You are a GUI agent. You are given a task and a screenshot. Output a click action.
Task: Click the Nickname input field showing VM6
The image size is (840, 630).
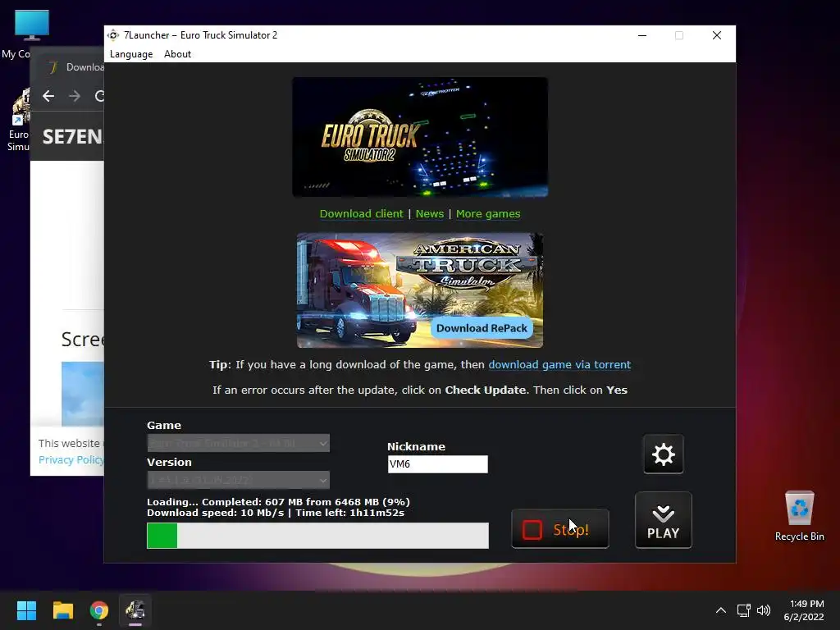[x=438, y=464]
